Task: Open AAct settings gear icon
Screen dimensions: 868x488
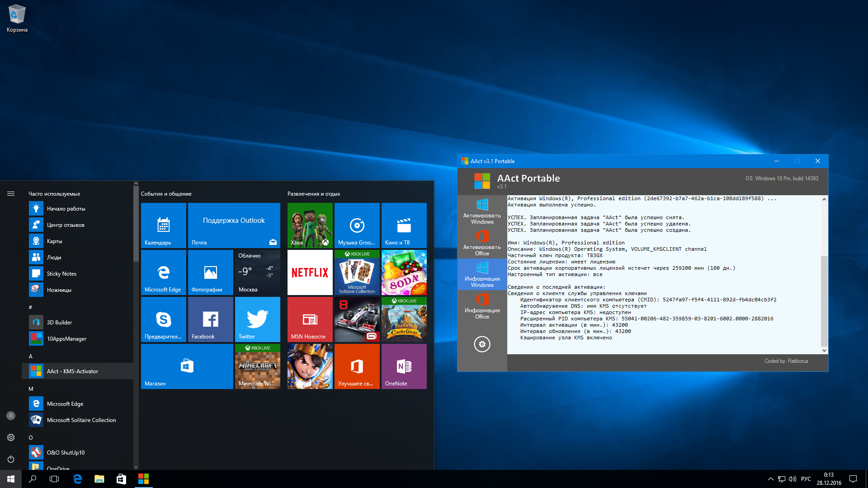Action: pyautogui.click(x=482, y=344)
